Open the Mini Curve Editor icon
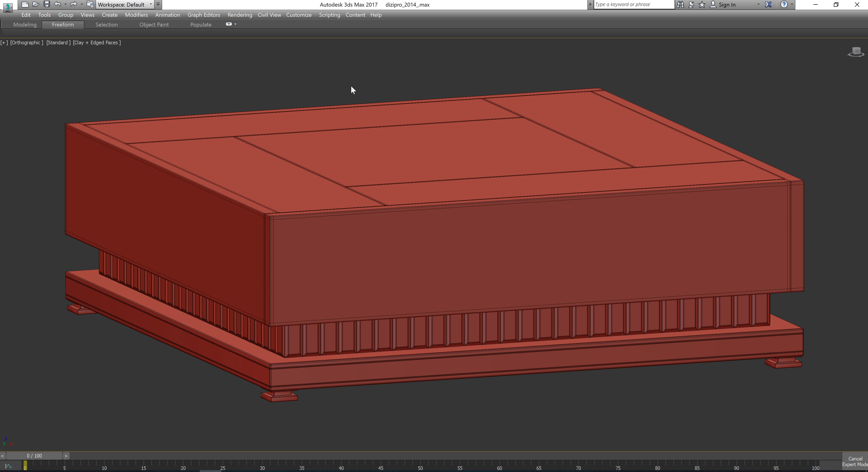The height and width of the screenshot is (472, 868). coord(9,467)
